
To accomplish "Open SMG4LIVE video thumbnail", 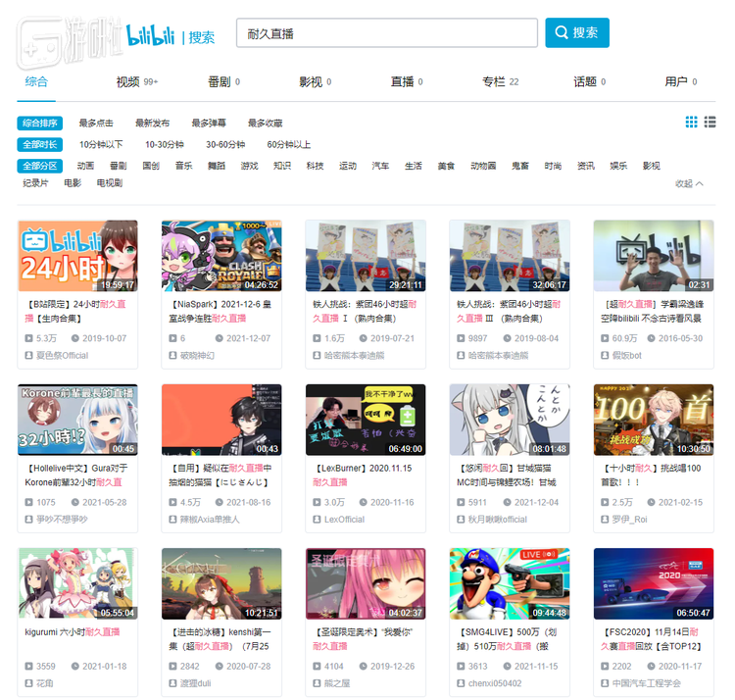I will pyautogui.click(x=510, y=584).
